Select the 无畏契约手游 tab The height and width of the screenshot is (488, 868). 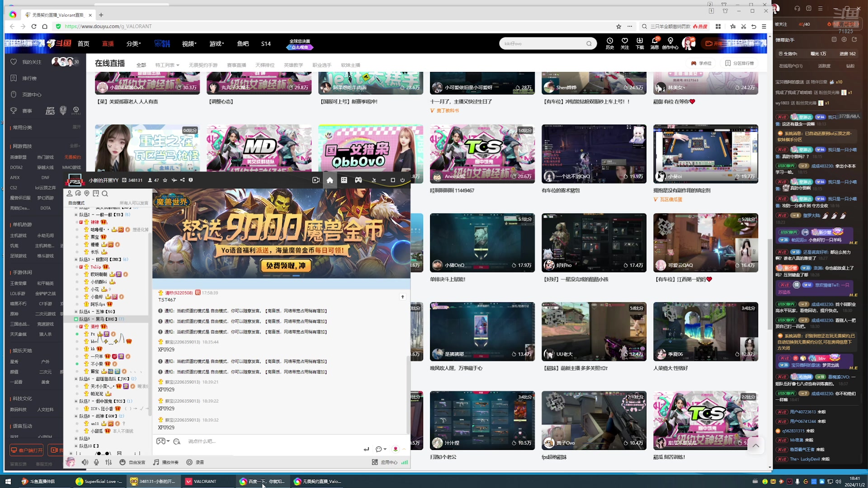coord(203,65)
